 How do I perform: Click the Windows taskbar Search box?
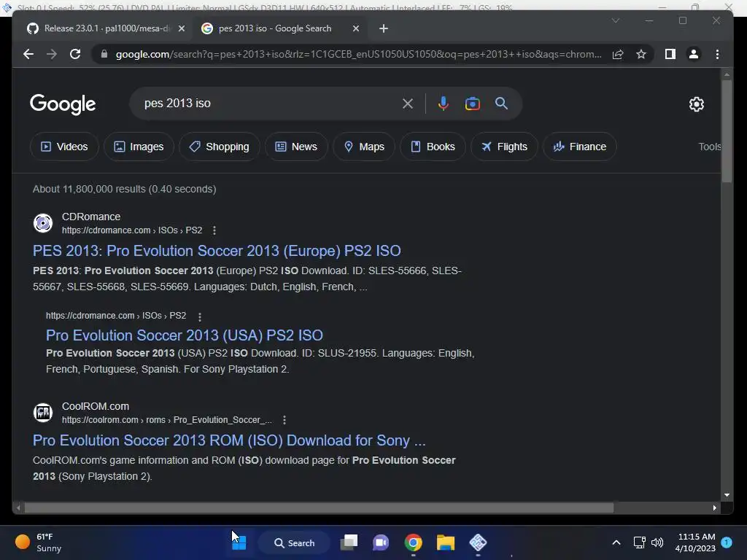click(295, 542)
